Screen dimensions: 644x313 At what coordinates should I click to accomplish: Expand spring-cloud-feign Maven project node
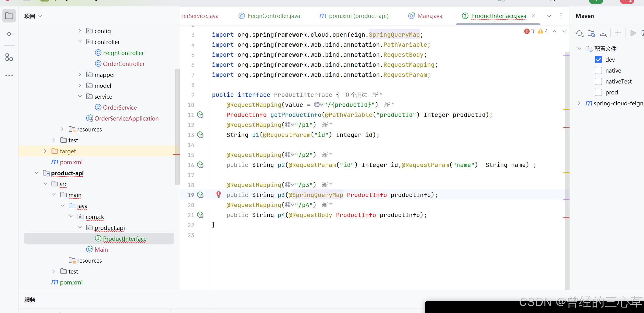click(579, 103)
